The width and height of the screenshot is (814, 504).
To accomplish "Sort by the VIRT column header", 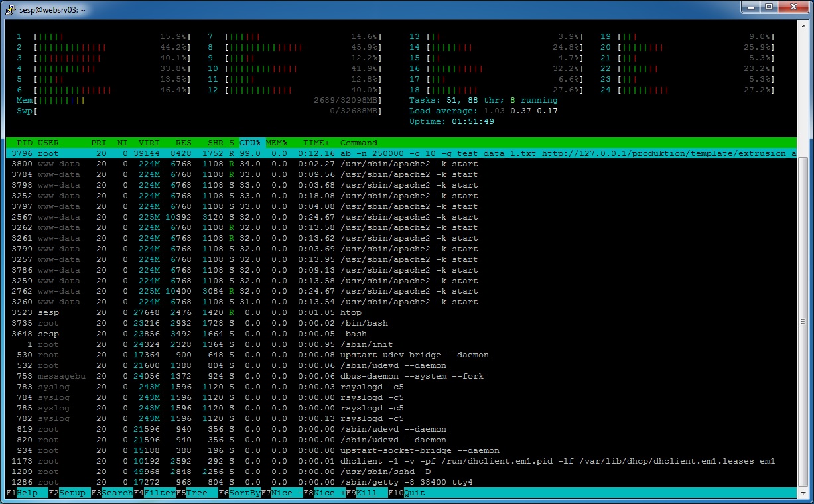I will 149,143.
